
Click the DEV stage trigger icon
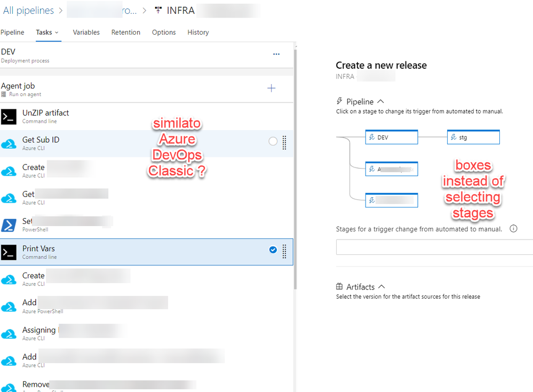372,137
